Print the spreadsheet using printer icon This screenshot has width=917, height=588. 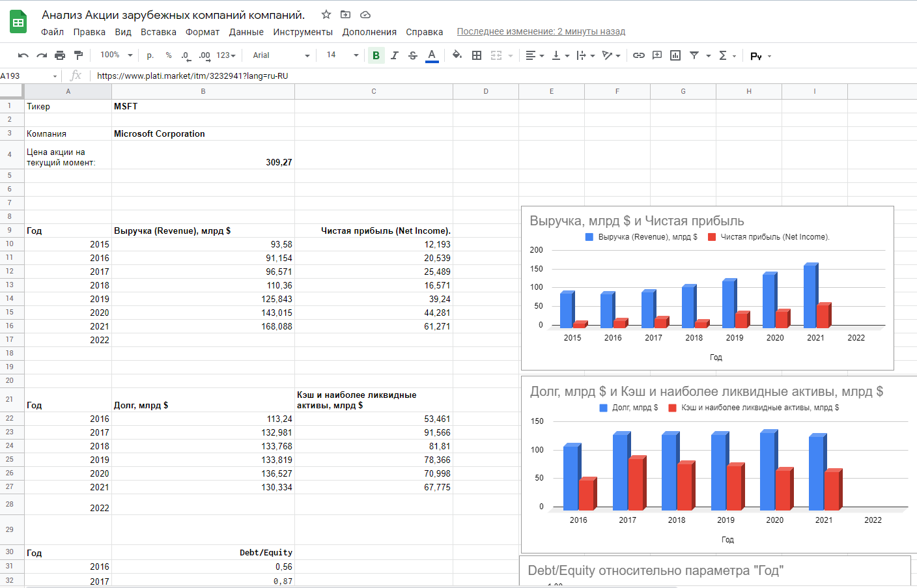pos(60,55)
